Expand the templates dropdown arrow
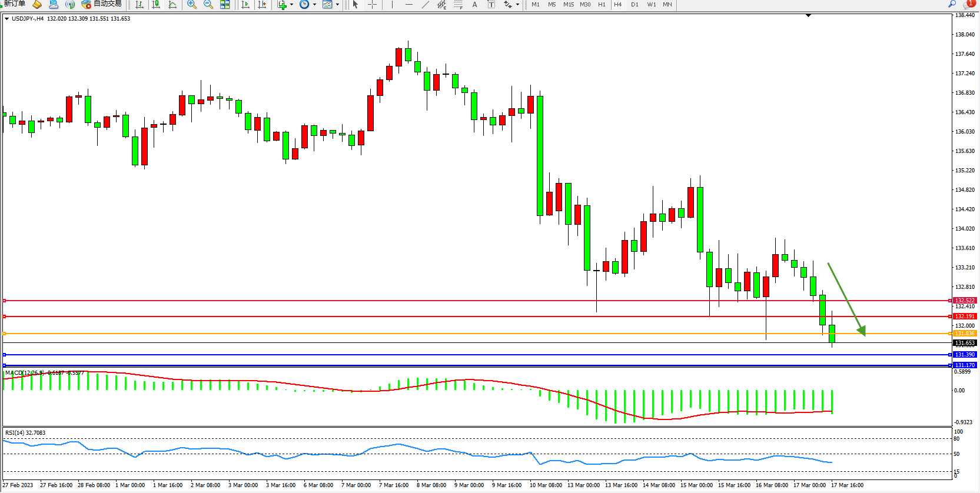 337,5
